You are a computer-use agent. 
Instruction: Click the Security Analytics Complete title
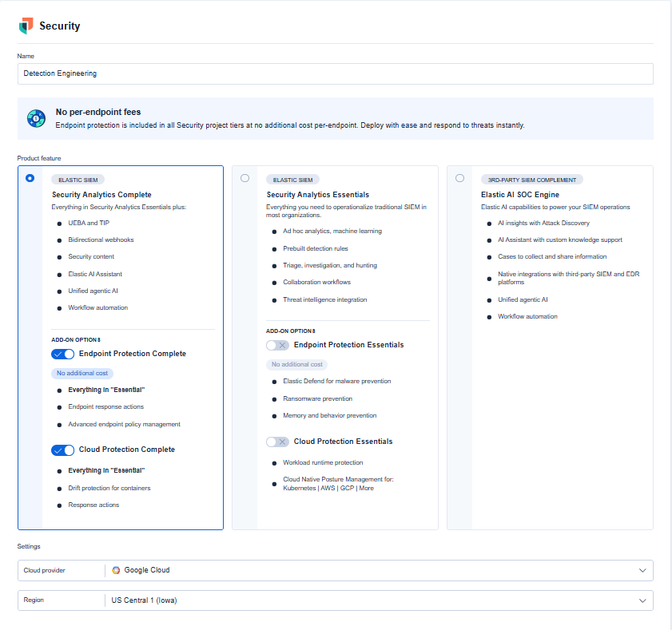point(101,195)
